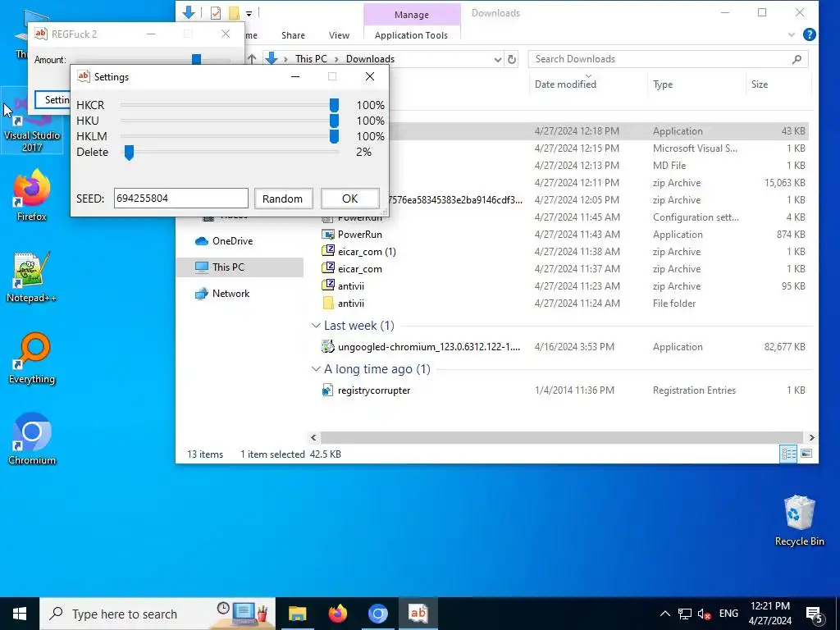Sort files by Type column

pyautogui.click(x=663, y=84)
